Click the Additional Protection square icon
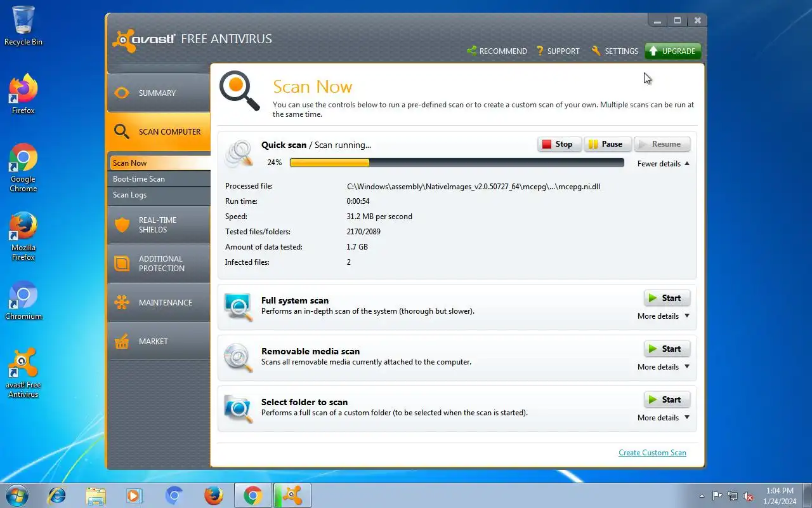Screen dimensions: 812x508 click(122, 264)
